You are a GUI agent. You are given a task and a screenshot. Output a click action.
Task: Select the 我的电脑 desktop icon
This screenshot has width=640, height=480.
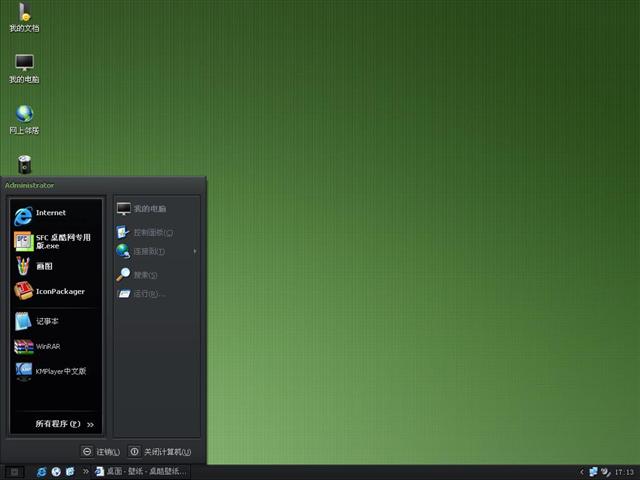[x=24, y=69]
